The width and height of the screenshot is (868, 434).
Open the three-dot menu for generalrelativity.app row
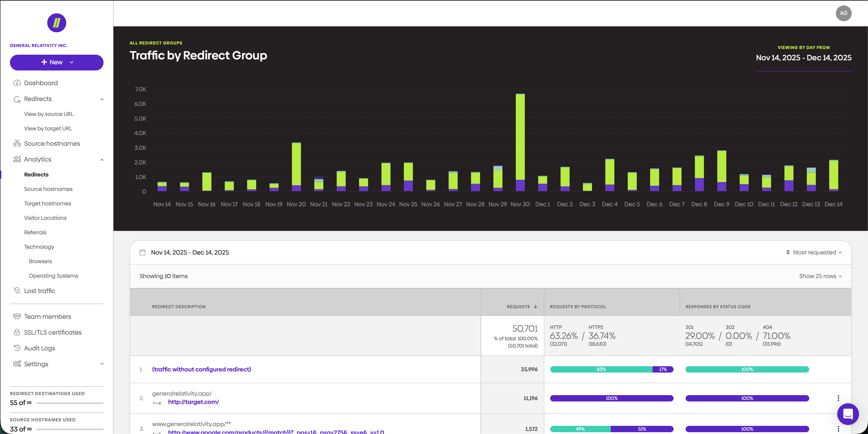(838, 398)
